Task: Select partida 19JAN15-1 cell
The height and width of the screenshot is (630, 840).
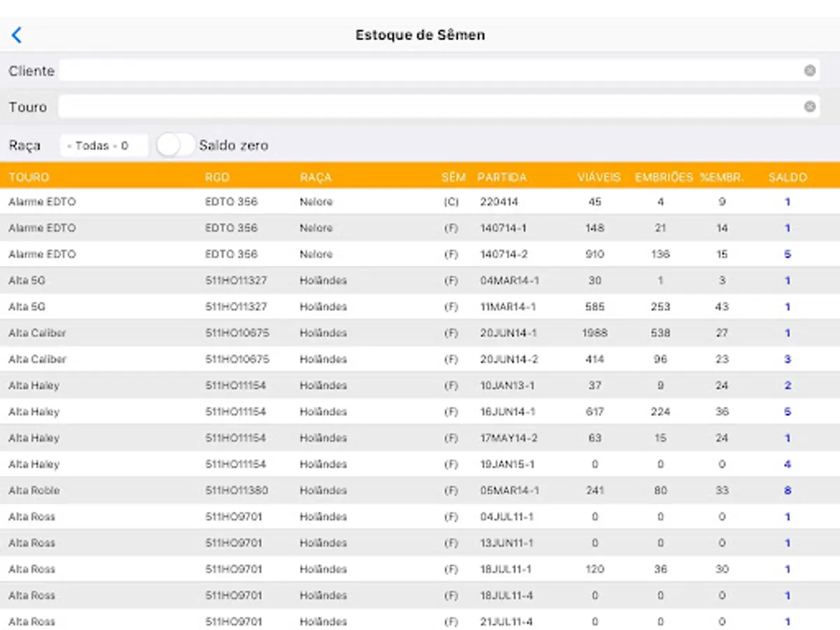Action: point(507,465)
